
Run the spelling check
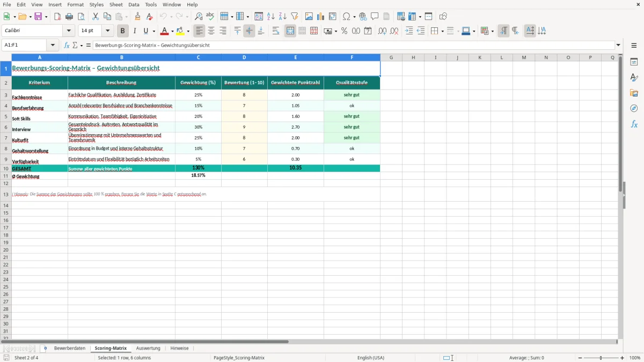(x=210, y=17)
